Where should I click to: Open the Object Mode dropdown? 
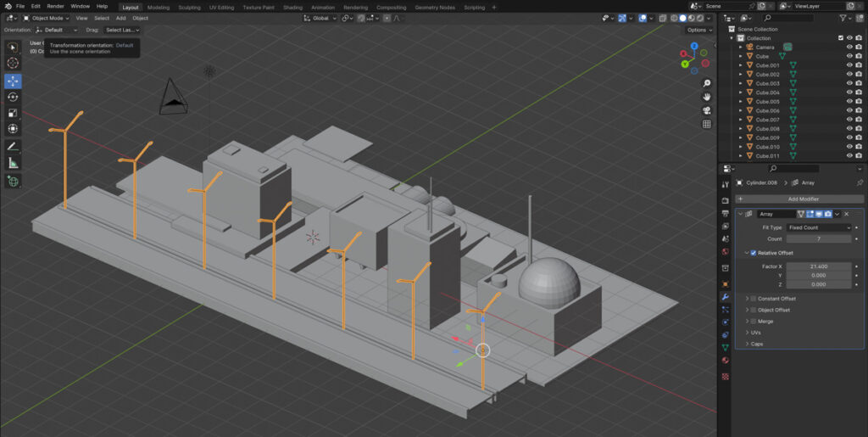click(46, 18)
